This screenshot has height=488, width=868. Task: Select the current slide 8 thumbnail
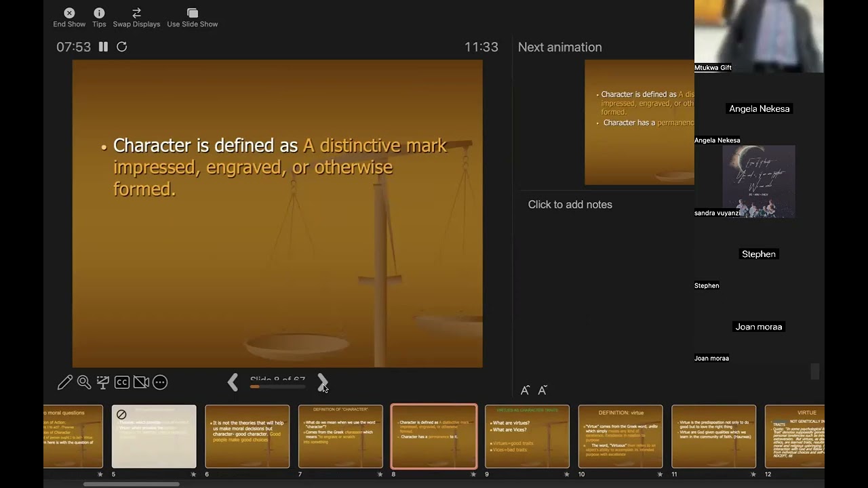(434, 436)
